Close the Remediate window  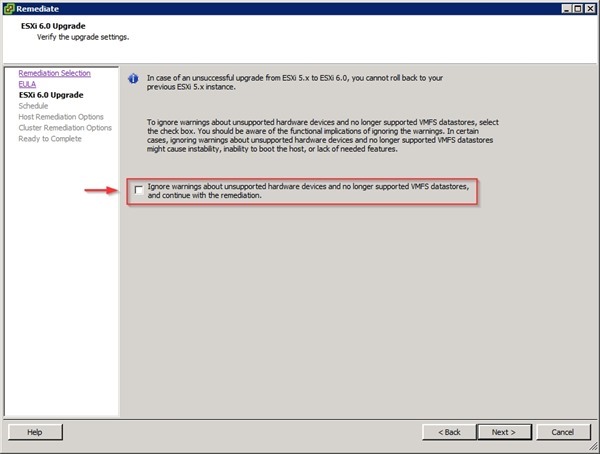[590, 8]
